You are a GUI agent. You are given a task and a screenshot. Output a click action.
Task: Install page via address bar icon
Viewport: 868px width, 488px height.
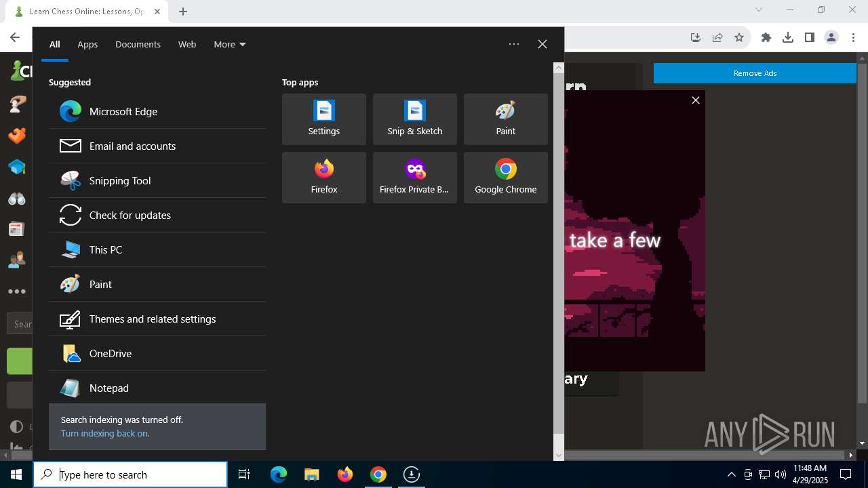[x=696, y=38]
